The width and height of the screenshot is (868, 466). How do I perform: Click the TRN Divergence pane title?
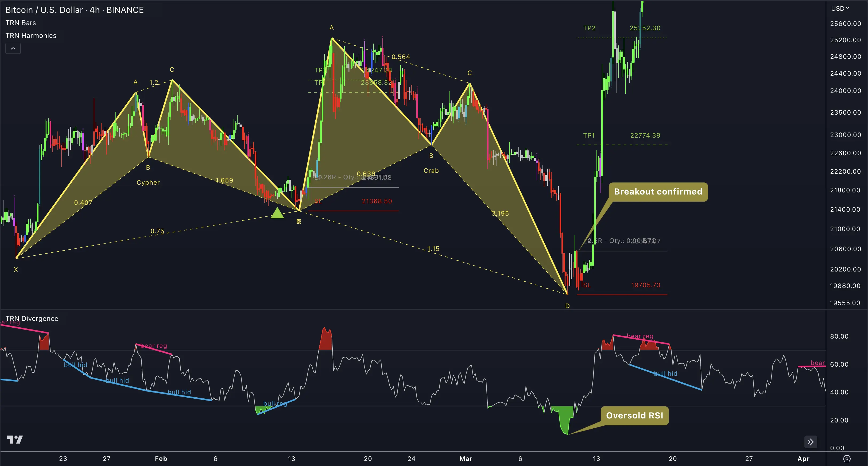tap(32, 318)
